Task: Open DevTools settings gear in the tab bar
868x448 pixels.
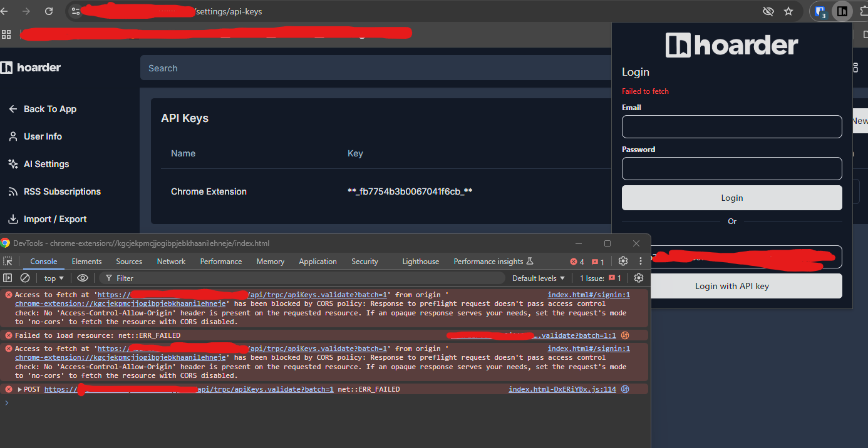Action: [623, 262]
